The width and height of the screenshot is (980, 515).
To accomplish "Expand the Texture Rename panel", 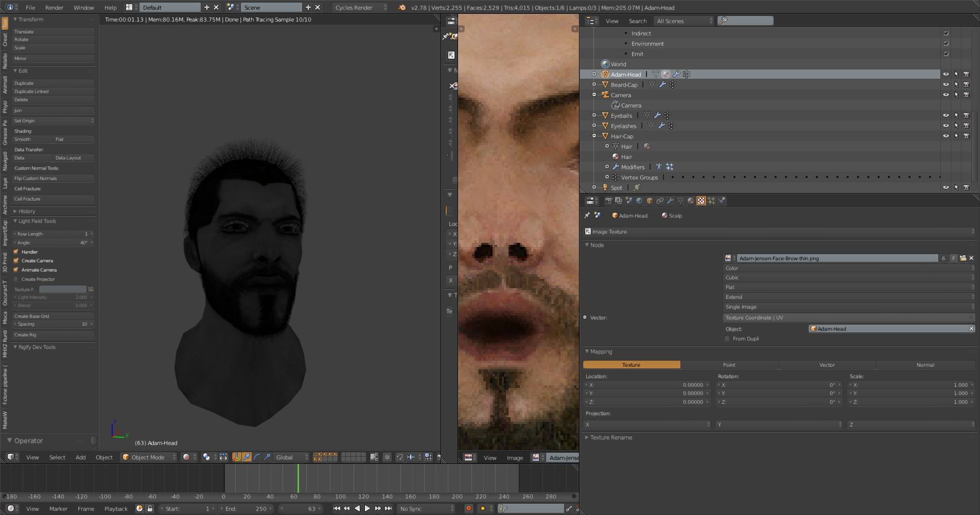I will 611,437.
